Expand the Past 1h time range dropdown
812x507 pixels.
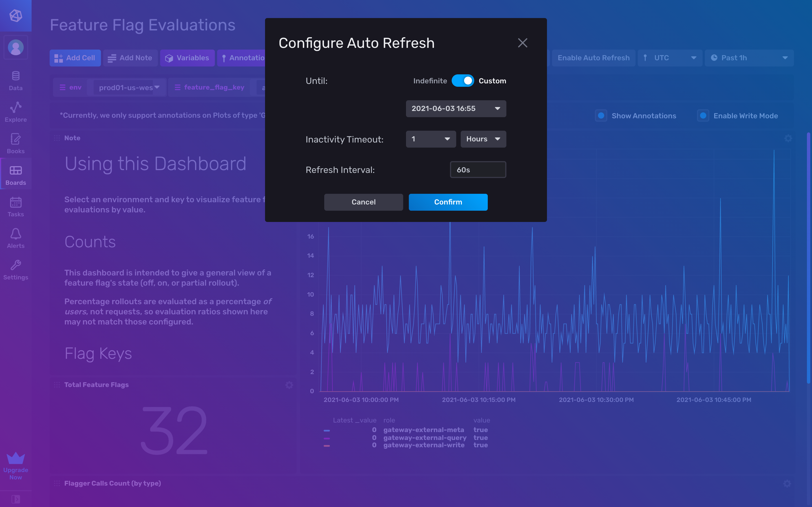[x=749, y=58]
